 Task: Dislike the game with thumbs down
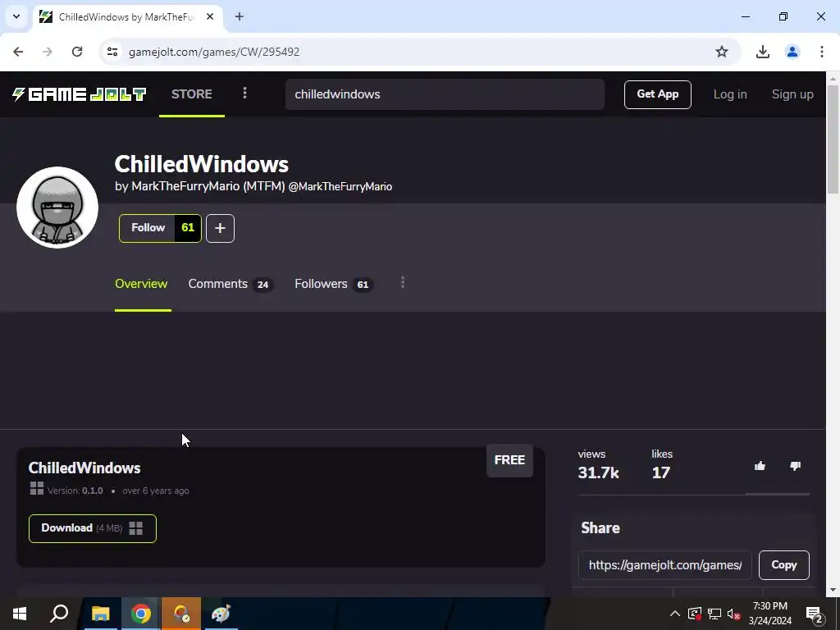[x=795, y=466]
